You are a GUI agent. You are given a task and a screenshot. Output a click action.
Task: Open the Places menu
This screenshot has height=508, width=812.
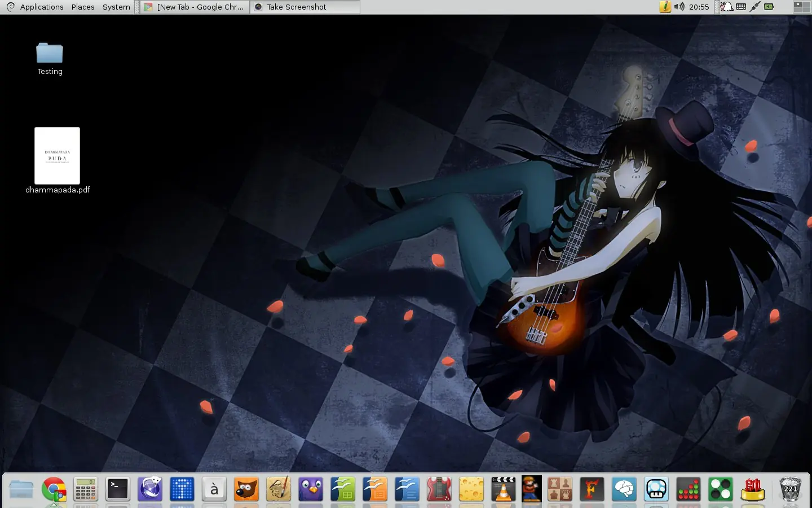click(83, 7)
